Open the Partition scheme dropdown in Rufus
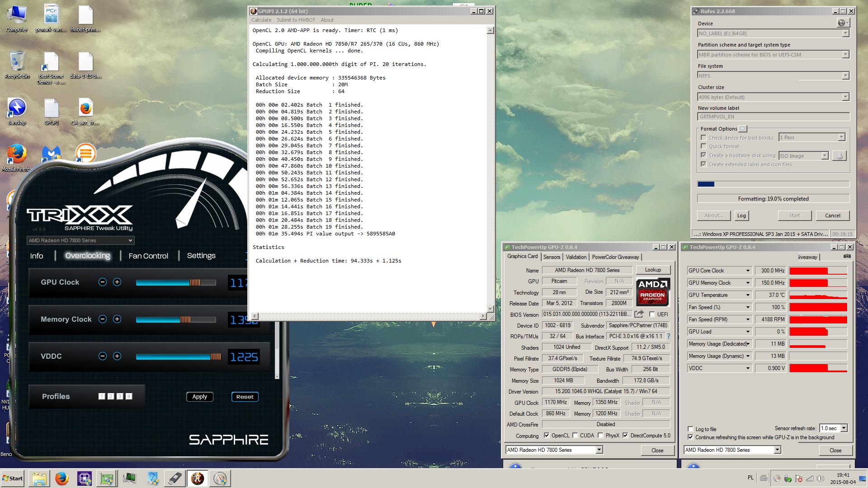 pyautogui.click(x=774, y=55)
